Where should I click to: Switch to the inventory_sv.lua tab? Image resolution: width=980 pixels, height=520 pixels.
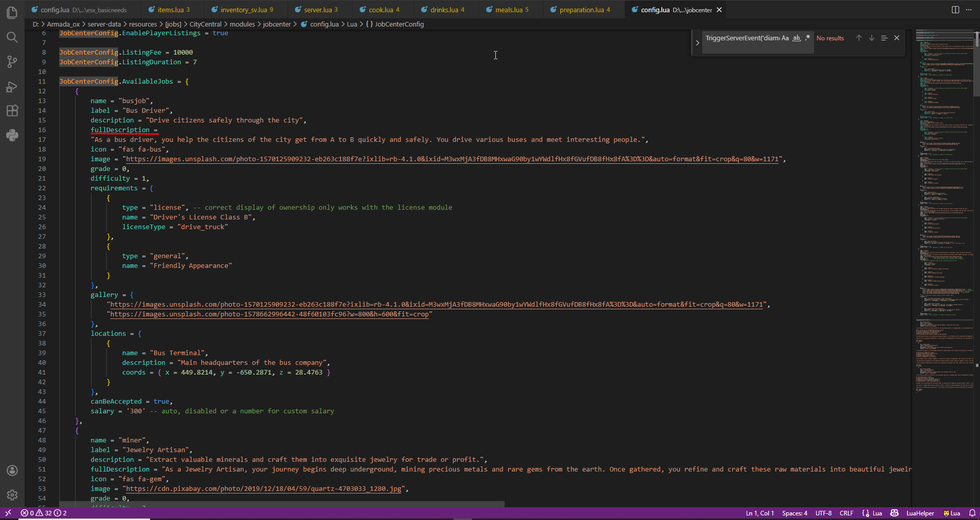pos(244,10)
